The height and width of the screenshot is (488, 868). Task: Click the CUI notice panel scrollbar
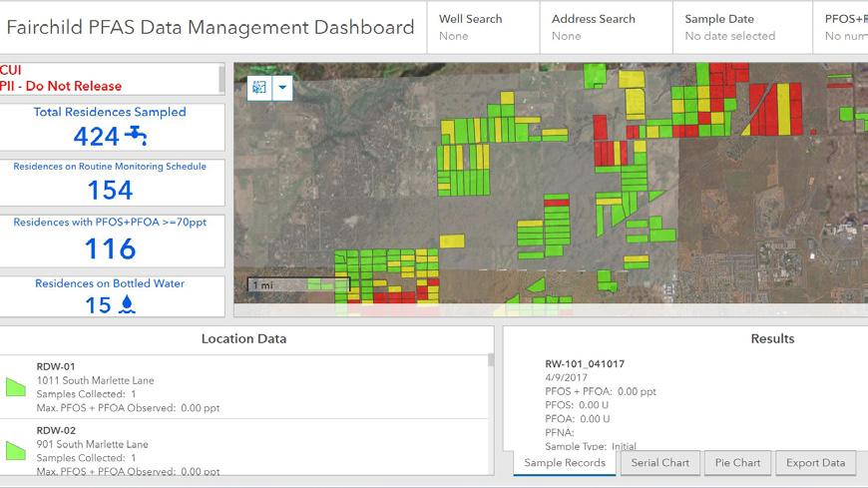pyautogui.click(x=221, y=79)
